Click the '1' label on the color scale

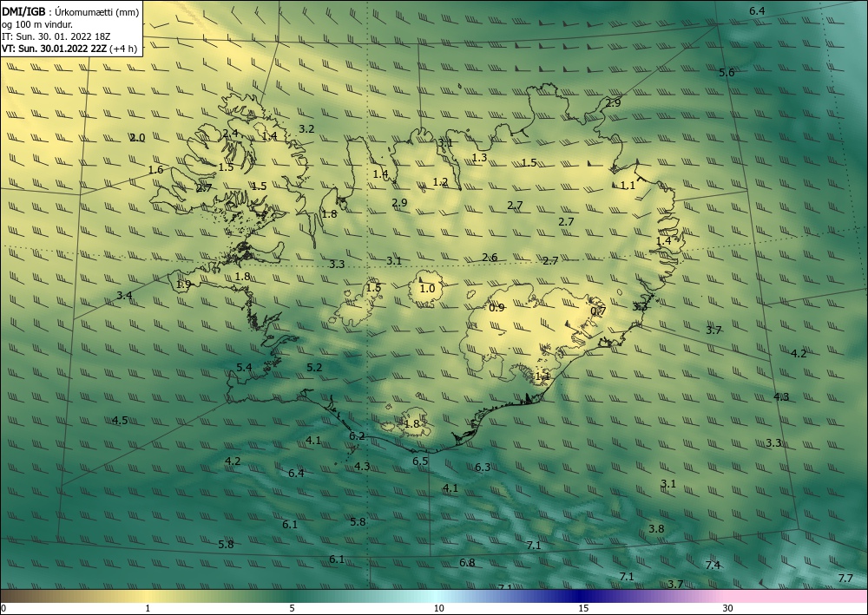pos(148,608)
